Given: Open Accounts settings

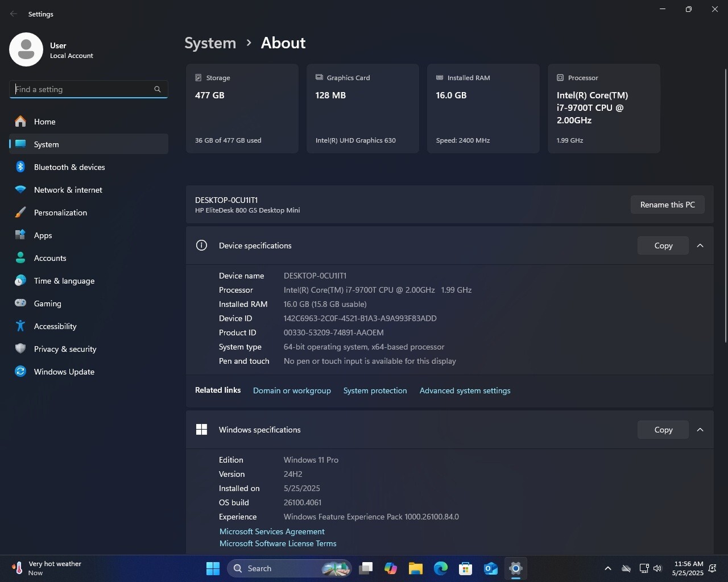Looking at the screenshot, I should [x=89, y=258].
